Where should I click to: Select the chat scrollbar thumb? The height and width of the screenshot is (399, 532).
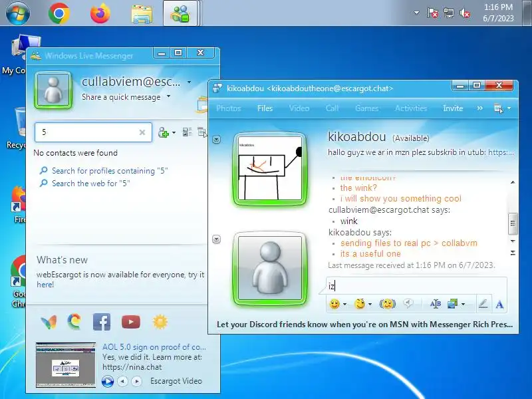coord(513,223)
